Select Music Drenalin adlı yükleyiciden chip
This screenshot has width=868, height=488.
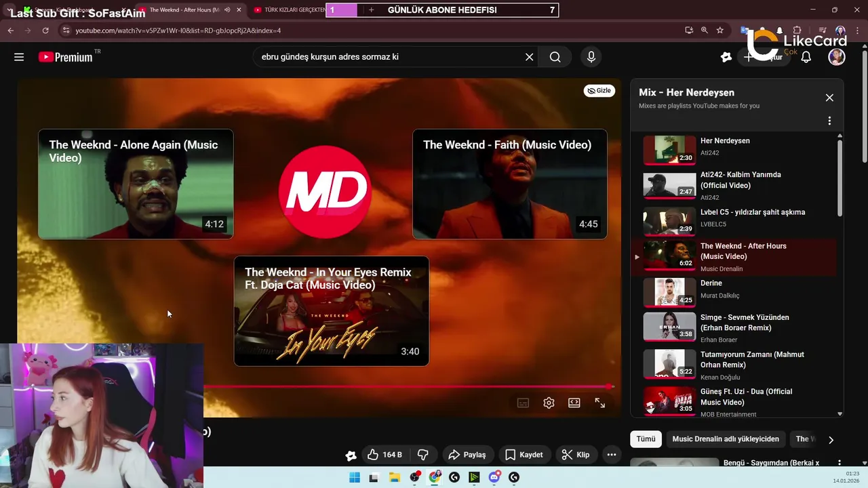click(726, 439)
